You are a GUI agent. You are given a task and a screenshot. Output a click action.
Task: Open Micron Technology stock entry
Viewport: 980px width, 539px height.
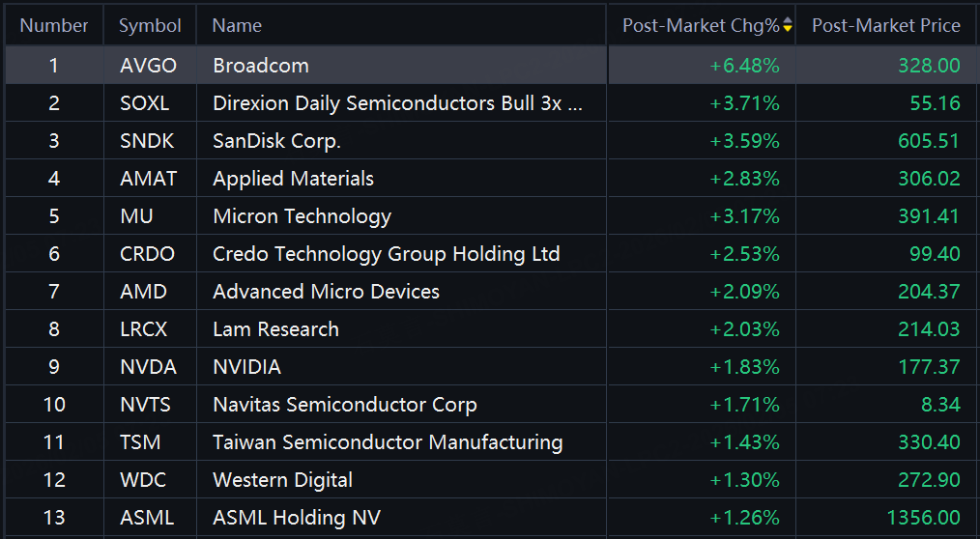click(302, 216)
